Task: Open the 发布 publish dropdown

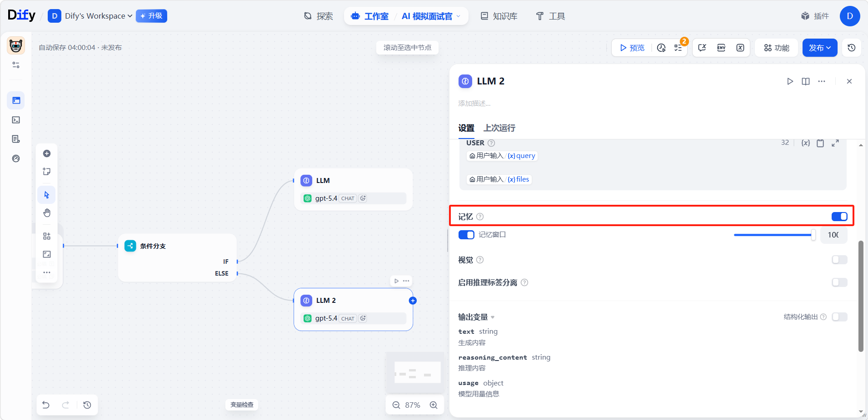Action: point(819,48)
